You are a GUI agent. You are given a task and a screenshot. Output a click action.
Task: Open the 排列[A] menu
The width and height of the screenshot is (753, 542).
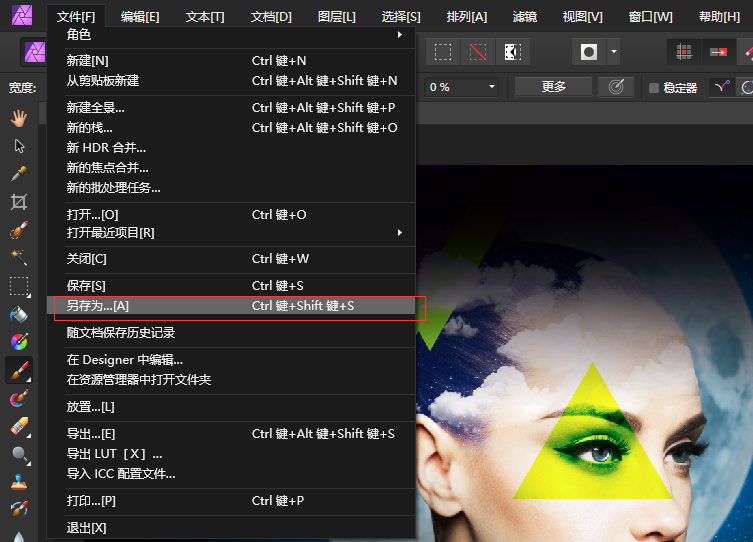click(467, 17)
